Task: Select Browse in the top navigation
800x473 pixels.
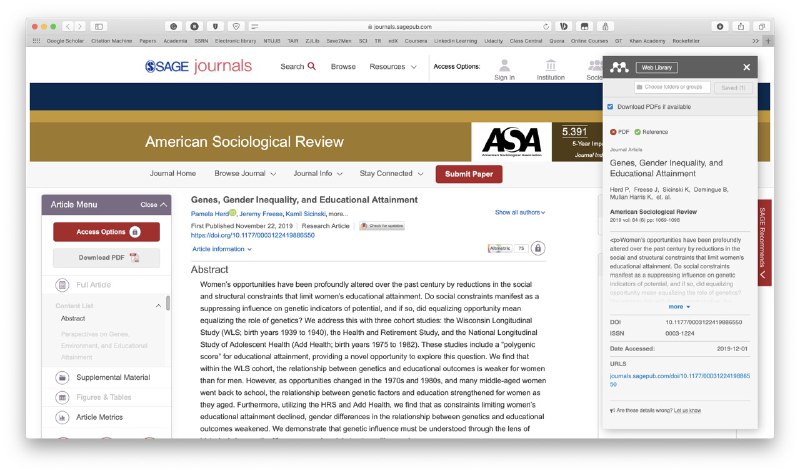Action: pos(343,67)
